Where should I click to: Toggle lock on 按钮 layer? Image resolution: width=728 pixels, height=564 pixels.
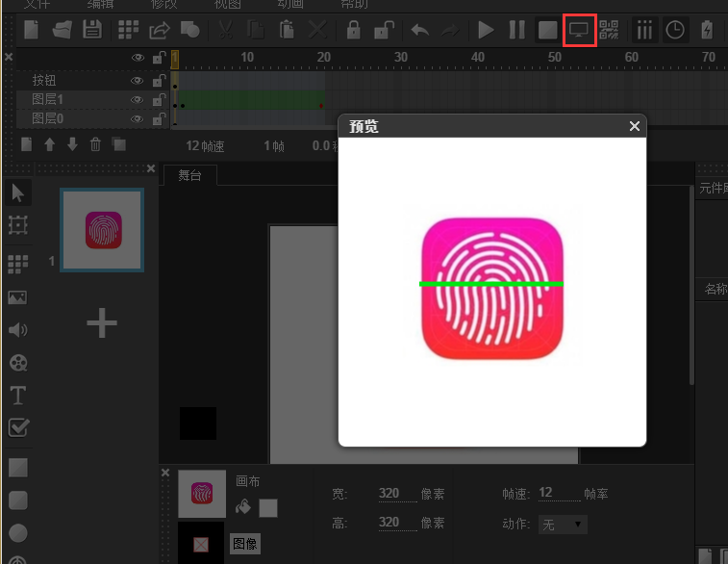pyautogui.click(x=159, y=81)
